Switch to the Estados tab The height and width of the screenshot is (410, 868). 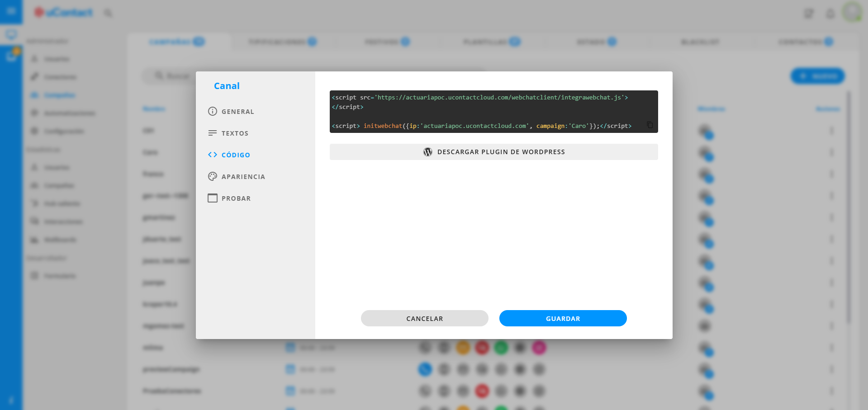[596, 42]
